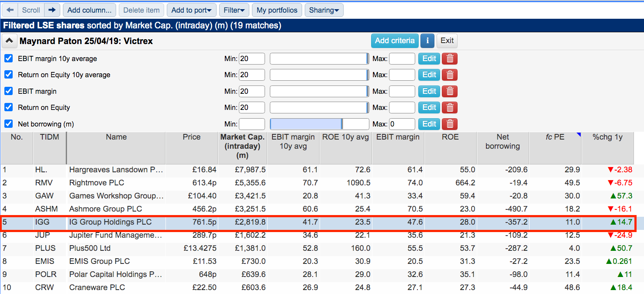Sort by ROE 10y avg column header
644x294 pixels.
[x=346, y=148]
